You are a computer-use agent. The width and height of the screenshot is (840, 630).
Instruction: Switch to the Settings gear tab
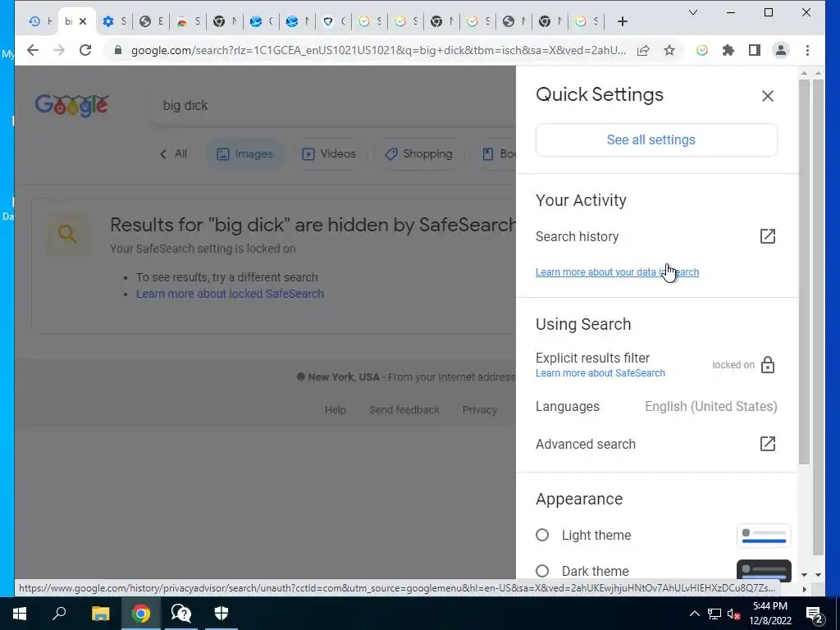coord(114,21)
